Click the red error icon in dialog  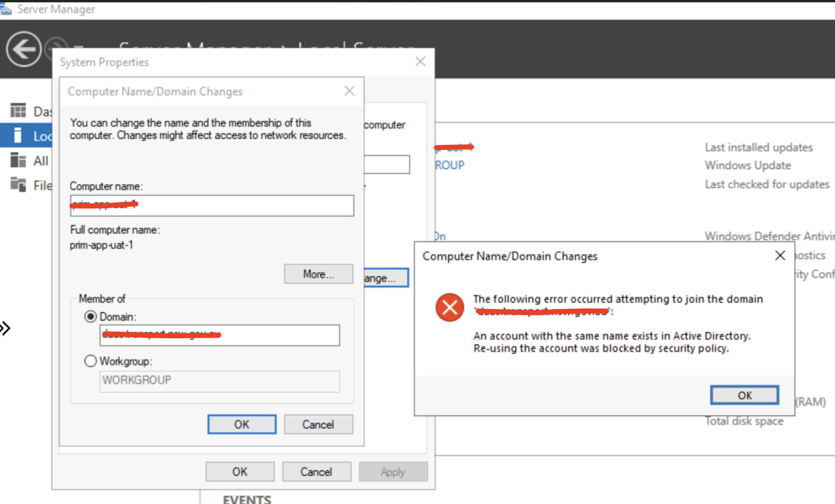pos(449,307)
